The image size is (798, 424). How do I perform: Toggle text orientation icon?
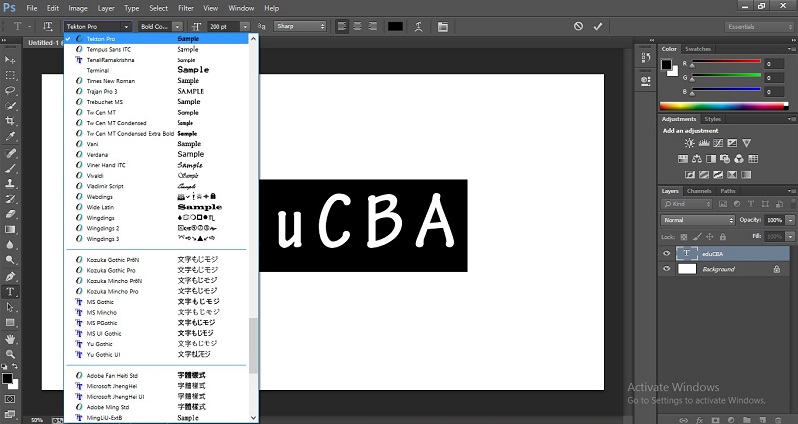[48, 26]
